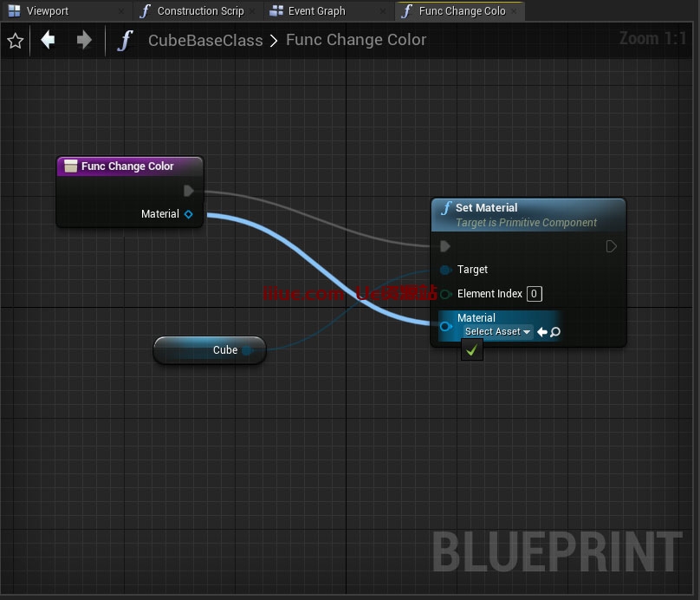Image resolution: width=700 pixels, height=600 pixels.
Task: Switch to the Event Graph tab
Action: (x=316, y=11)
